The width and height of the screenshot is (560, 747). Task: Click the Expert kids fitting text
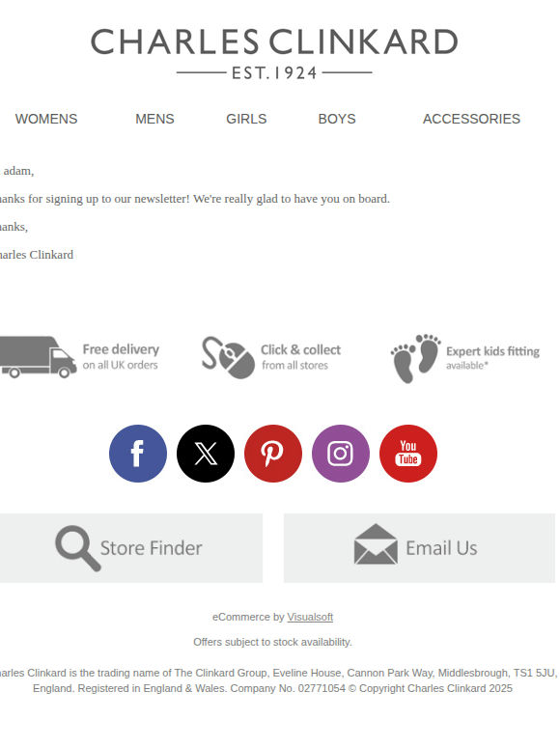(x=492, y=351)
